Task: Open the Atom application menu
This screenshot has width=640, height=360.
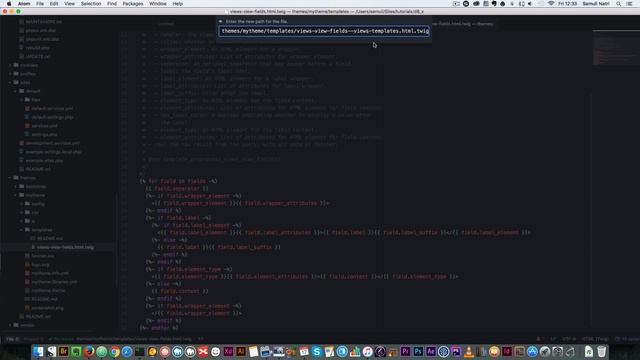Action: (24, 4)
